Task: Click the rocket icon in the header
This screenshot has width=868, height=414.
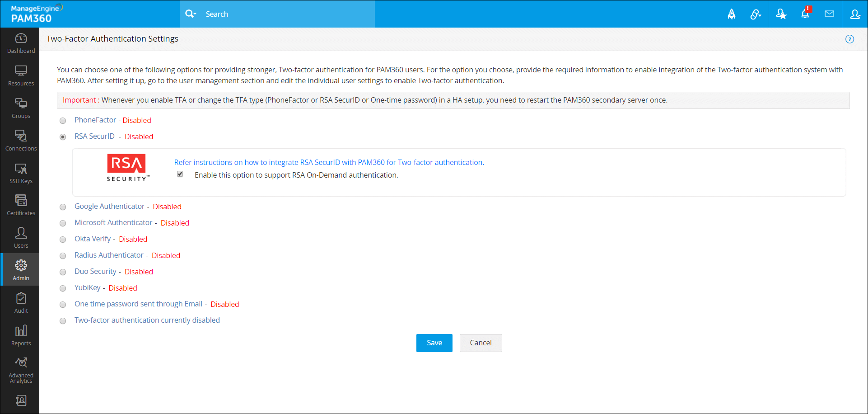Action: (x=732, y=14)
